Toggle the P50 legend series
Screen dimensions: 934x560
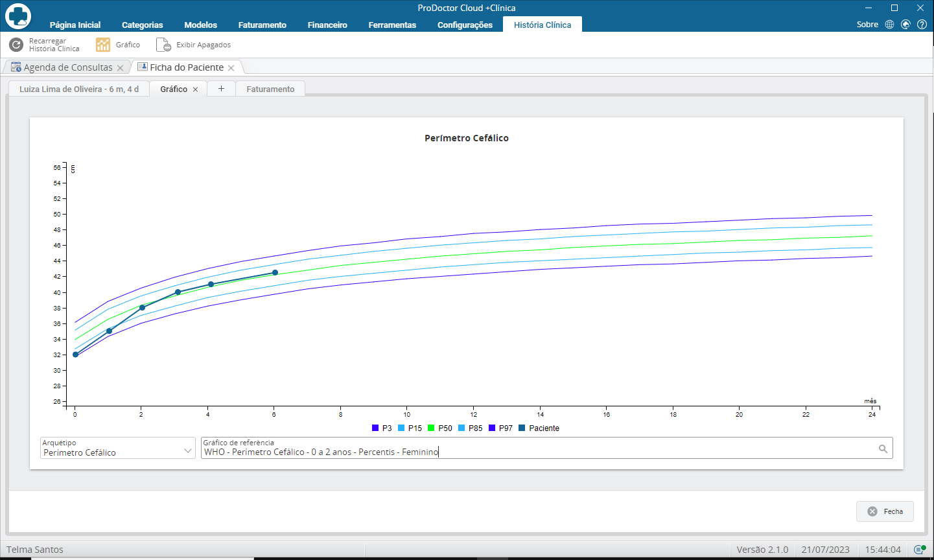[x=439, y=428]
